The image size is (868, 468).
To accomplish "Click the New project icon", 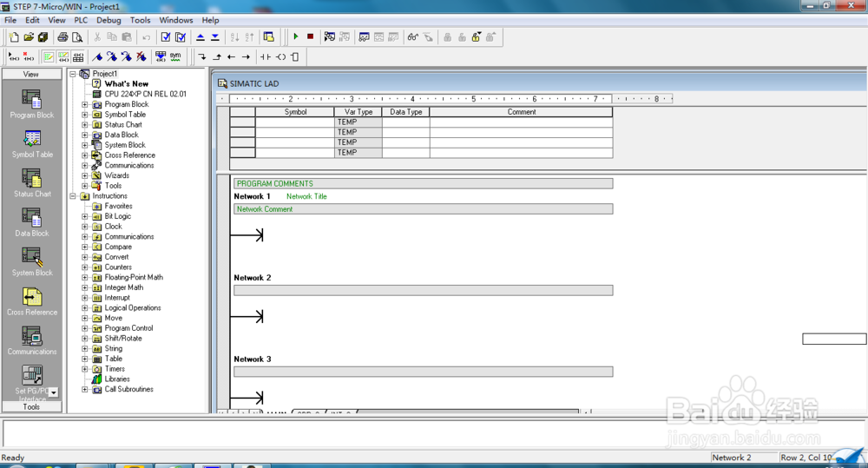I will (13, 37).
